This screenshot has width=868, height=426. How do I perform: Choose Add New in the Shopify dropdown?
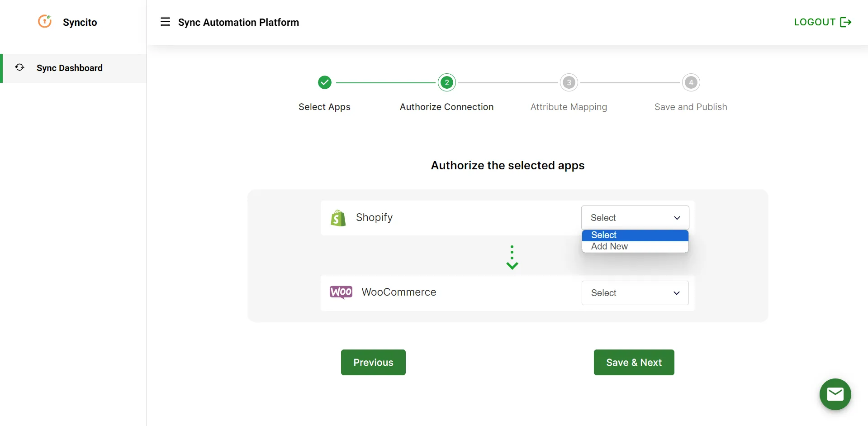609,246
